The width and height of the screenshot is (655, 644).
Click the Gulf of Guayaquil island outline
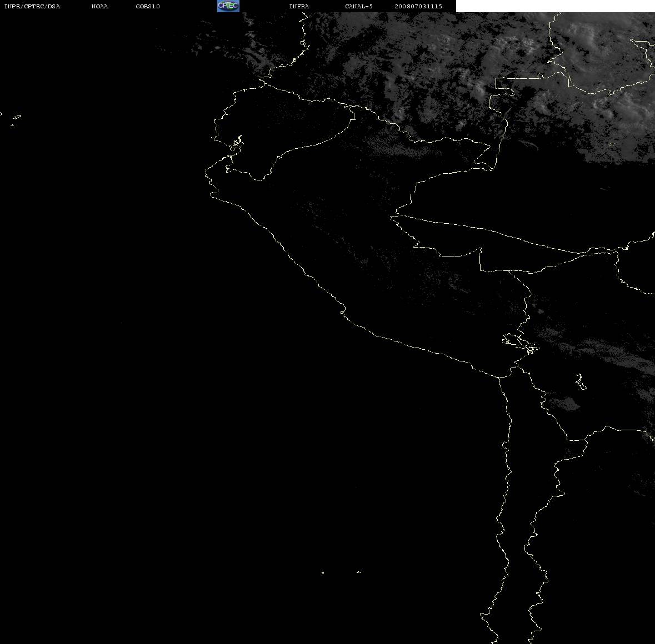[x=237, y=144]
